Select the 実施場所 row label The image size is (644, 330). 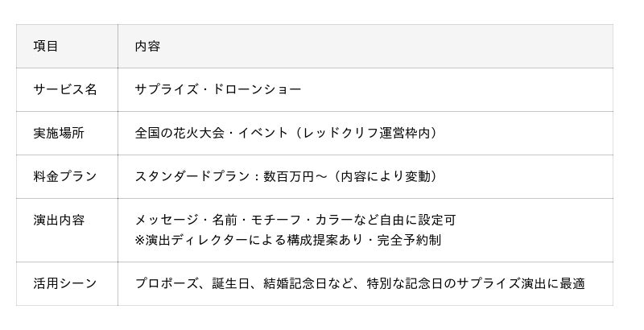coord(59,133)
